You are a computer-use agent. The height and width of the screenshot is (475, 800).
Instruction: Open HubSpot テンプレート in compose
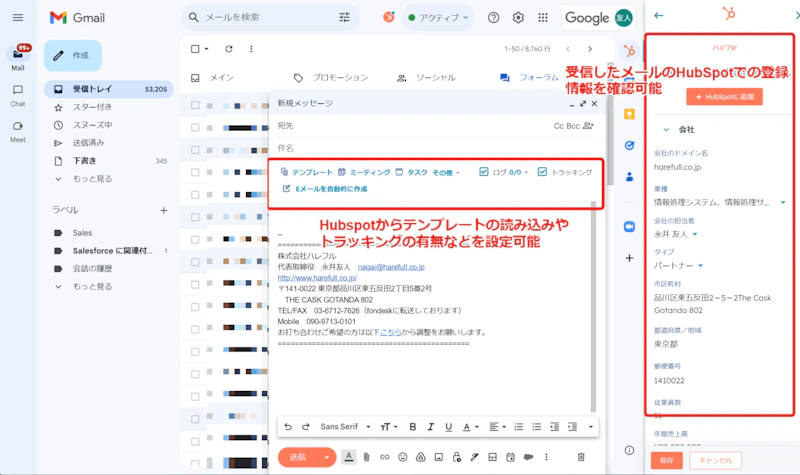coord(307,172)
